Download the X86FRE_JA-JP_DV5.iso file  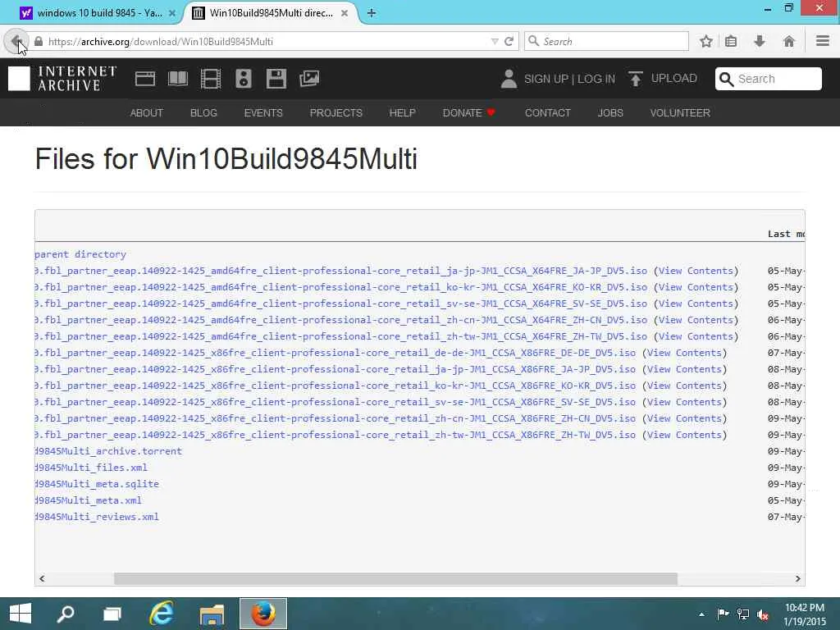click(336, 369)
